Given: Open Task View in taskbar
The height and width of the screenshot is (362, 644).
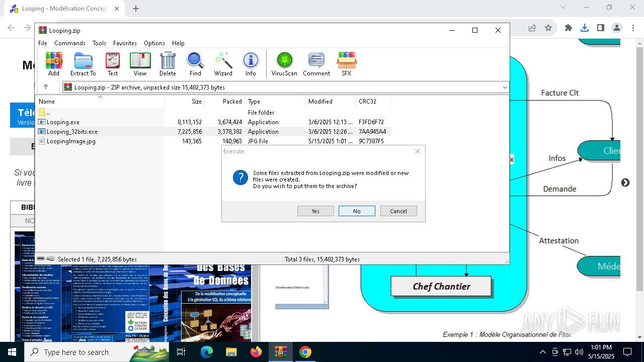Looking at the screenshot, I should pos(182,352).
